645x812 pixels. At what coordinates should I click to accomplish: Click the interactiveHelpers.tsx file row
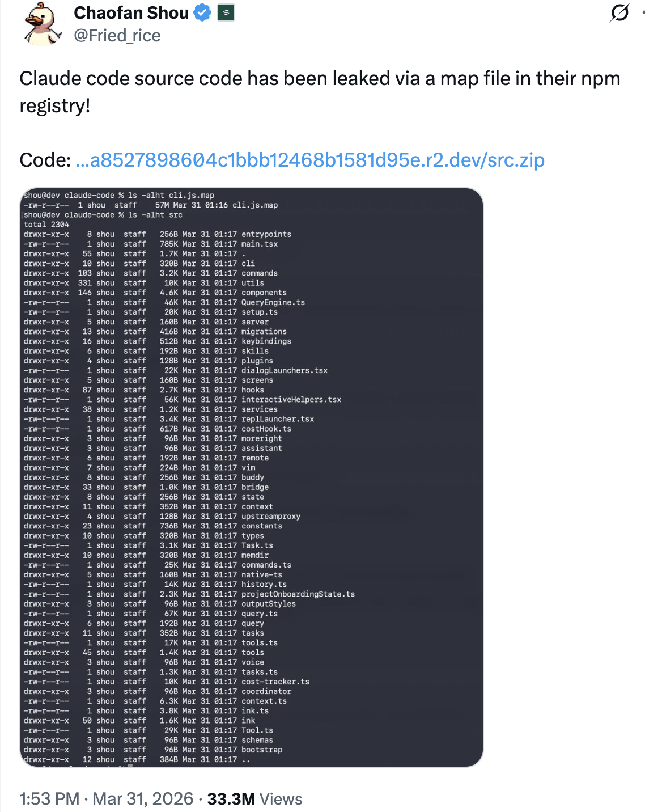pos(291,400)
